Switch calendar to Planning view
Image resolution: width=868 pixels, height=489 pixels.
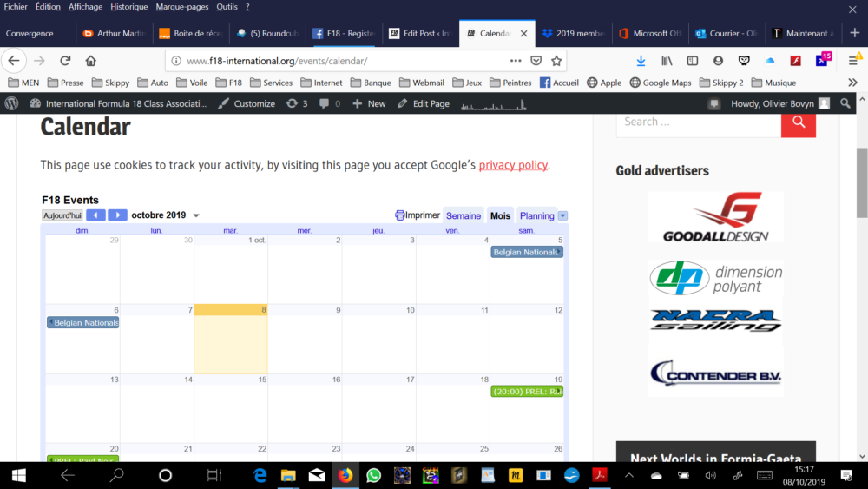[536, 215]
